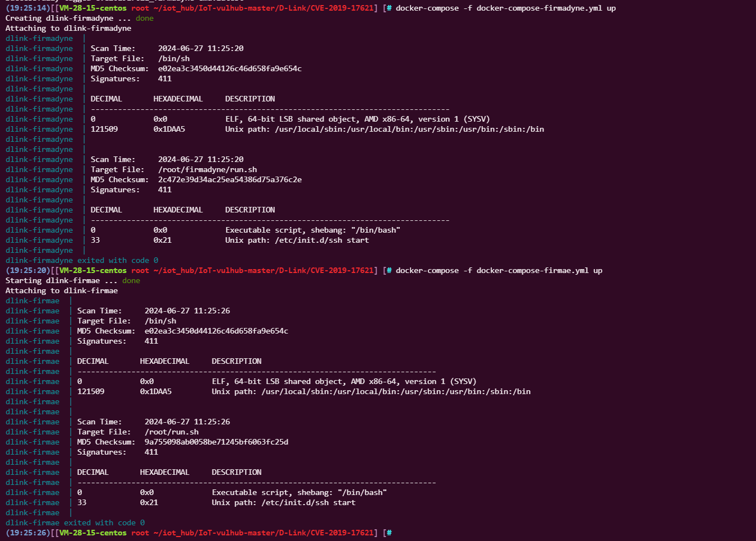Click the 'Attaching to dlink-firmae' line
Screen dimensions: 756x541
tap(61, 290)
